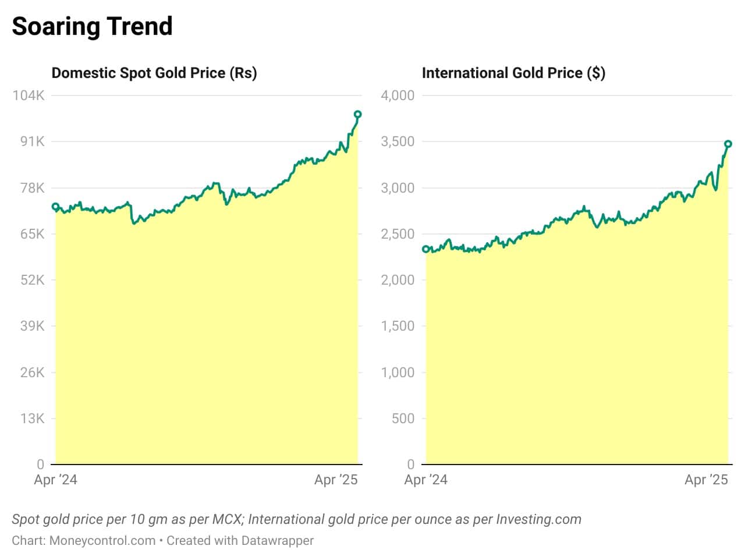Screen dimensions: 745x560
Task: Open the "Created with Datawrapper" credit
Action: point(240,540)
